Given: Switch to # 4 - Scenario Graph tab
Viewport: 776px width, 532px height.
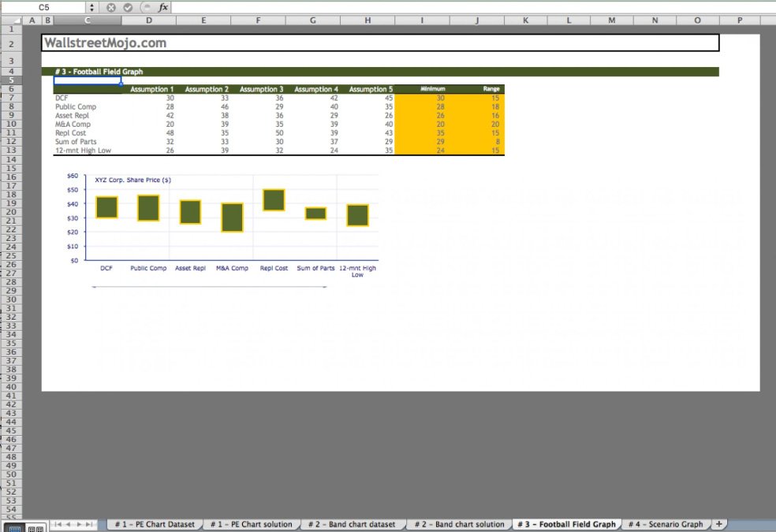Looking at the screenshot, I should click(665, 524).
